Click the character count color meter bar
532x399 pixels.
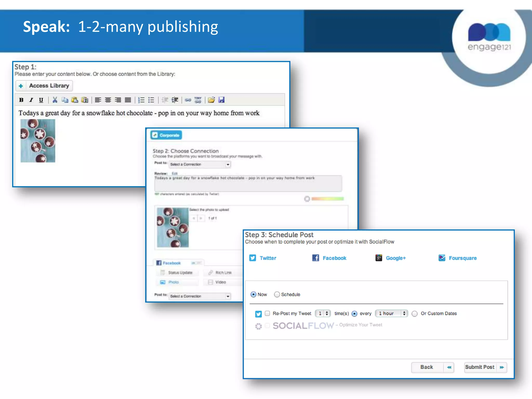pos(328,199)
